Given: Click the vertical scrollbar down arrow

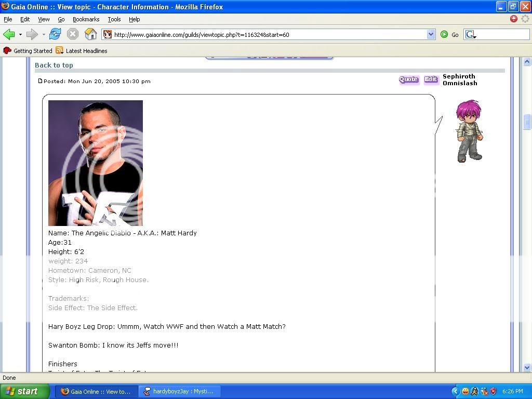Looking at the screenshot, I should pos(527,367).
